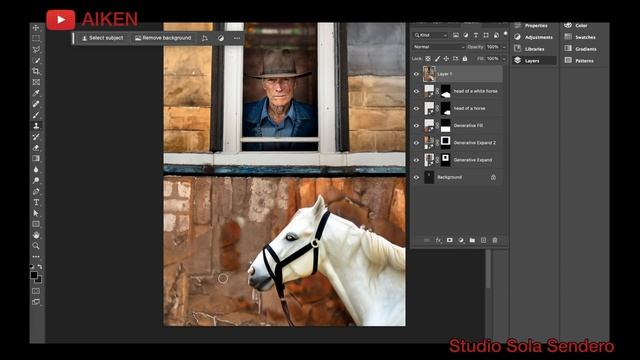Select the Rectangle shape tool
Image resolution: width=640 pixels, height=360 pixels.
(x=36, y=224)
